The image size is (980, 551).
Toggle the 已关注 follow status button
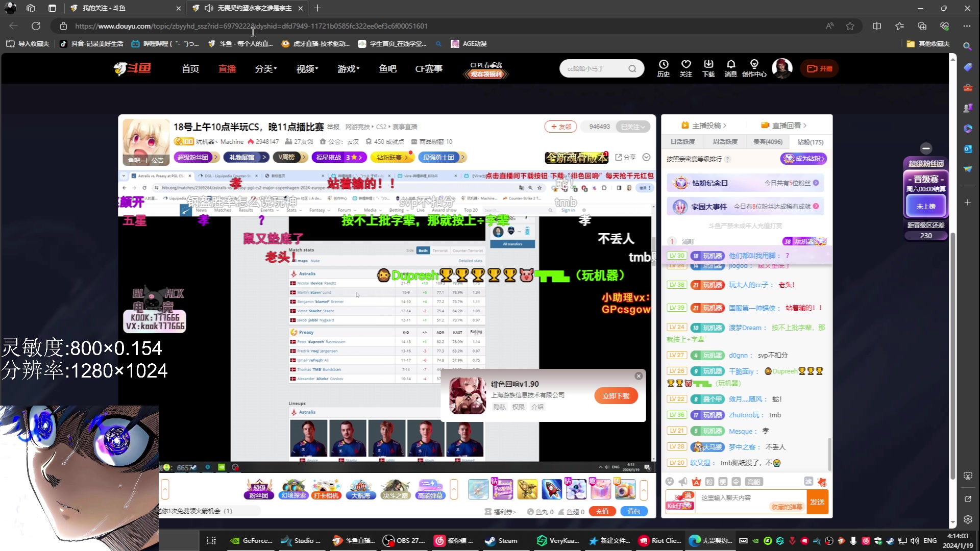[633, 127]
